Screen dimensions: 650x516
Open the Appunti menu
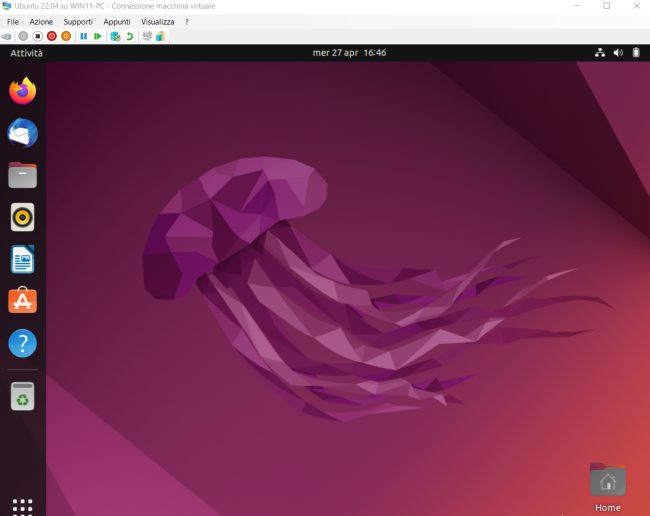(x=117, y=22)
